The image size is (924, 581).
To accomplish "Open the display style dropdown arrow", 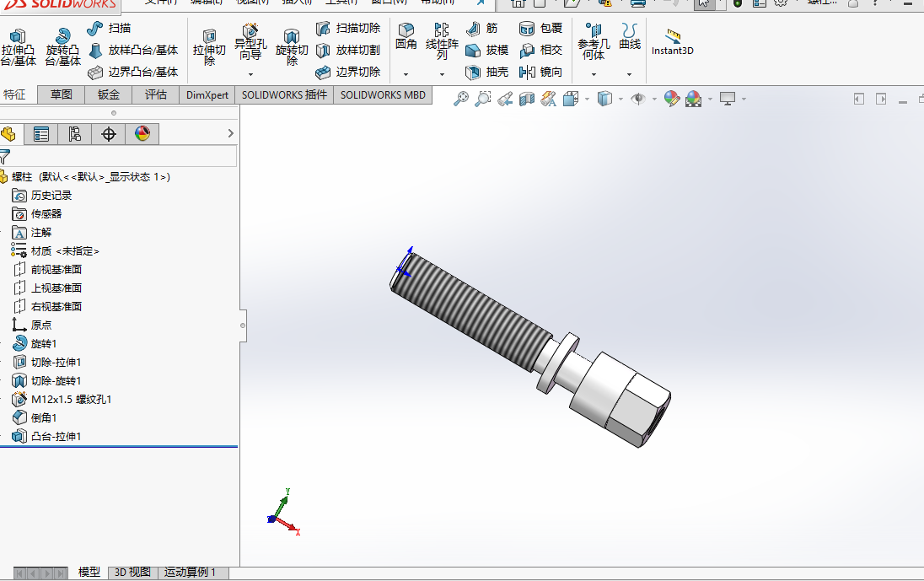I will (620, 99).
